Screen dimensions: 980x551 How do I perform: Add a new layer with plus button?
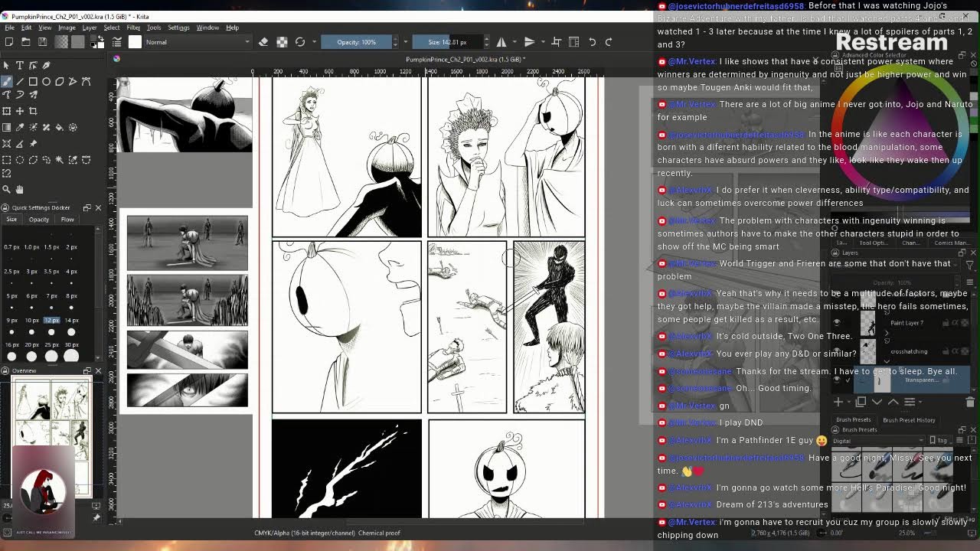click(838, 402)
